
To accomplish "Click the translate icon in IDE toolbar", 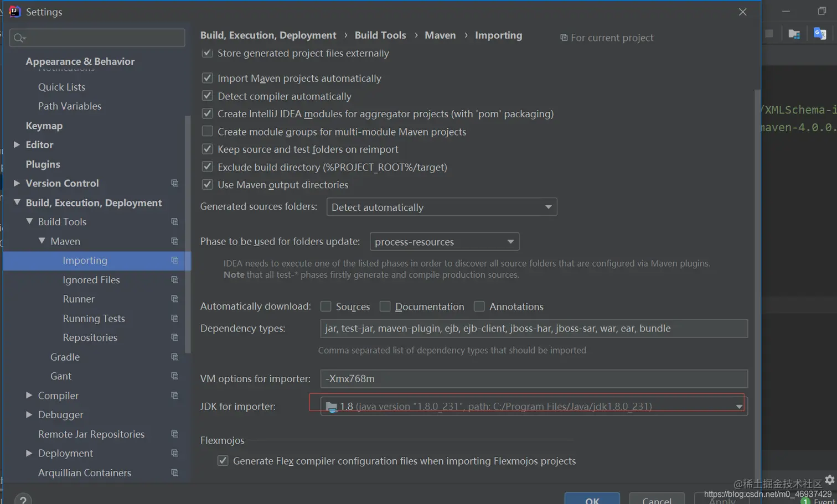I will [x=820, y=34].
